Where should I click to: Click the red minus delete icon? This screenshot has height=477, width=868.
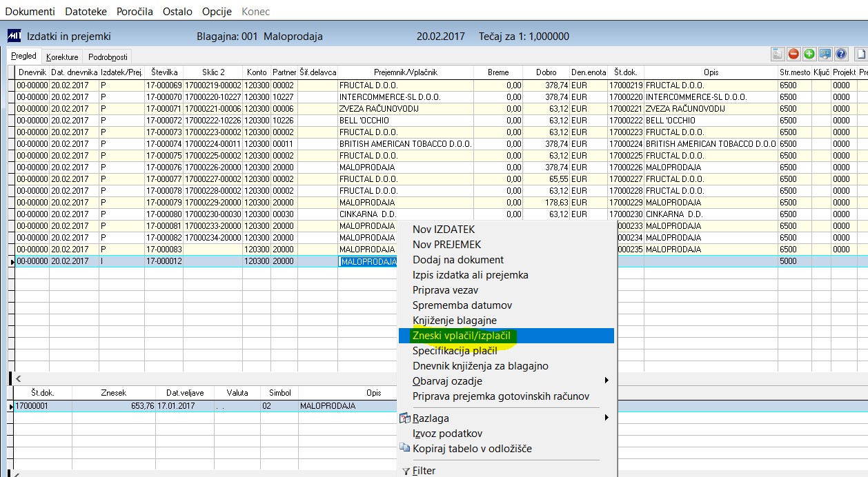pyautogui.click(x=793, y=54)
